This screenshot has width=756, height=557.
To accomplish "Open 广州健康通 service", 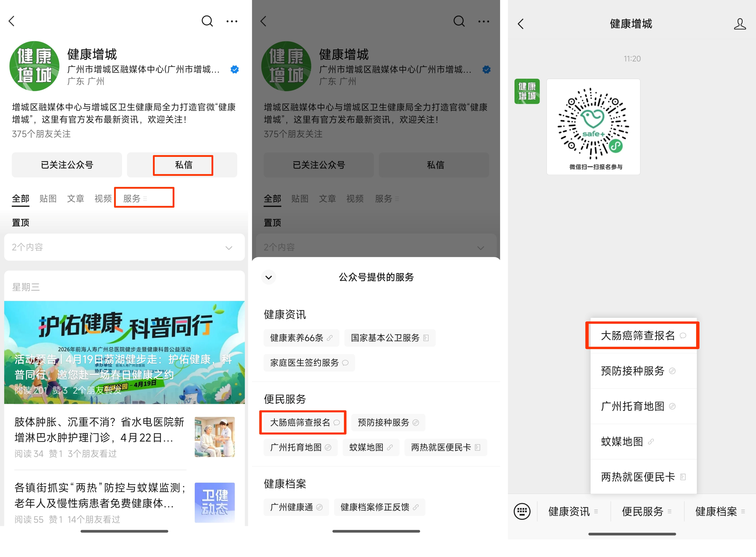I will coord(296,507).
